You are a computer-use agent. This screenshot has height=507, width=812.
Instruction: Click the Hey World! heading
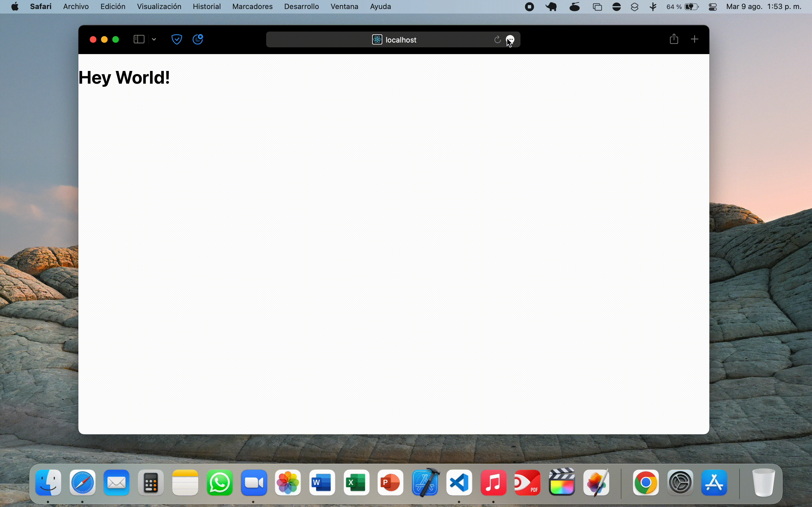[x=124, y=77]
